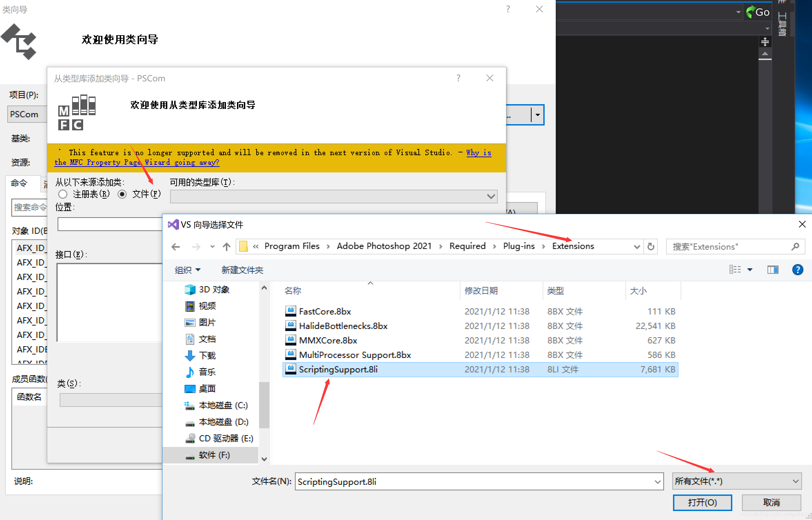The width and height of the screenshot is (812, 520).
Task: Click the blue help icon in file dialog
Action: [x=798, y=270]
